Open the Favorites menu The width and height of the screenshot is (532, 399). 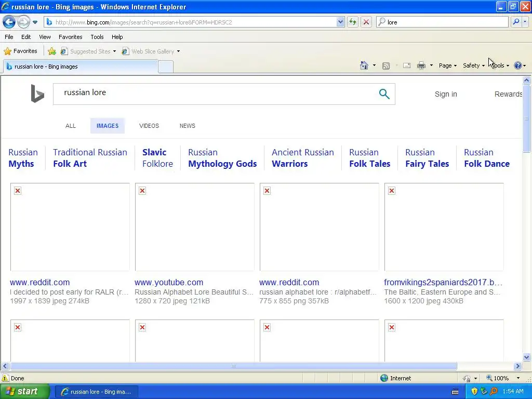tap(71, 37)
